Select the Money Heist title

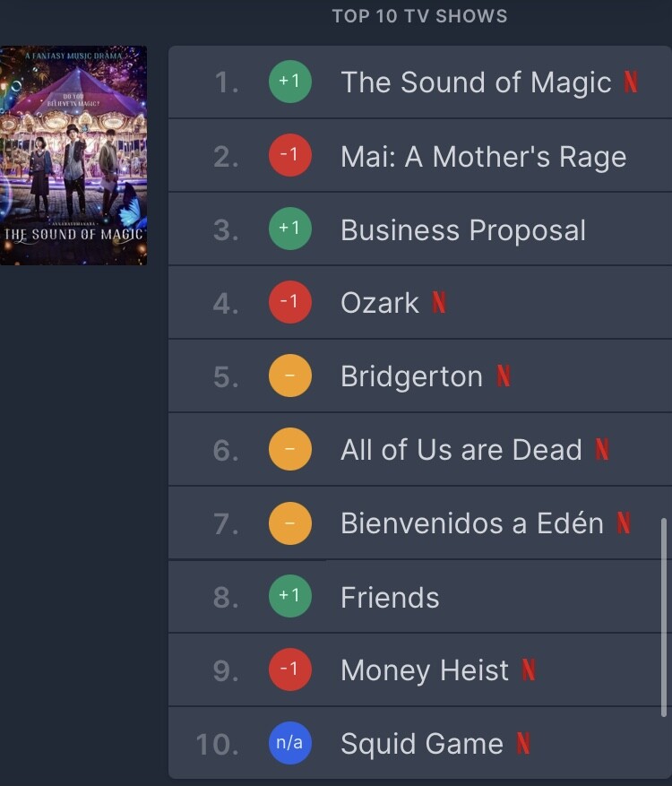point(425,670)
